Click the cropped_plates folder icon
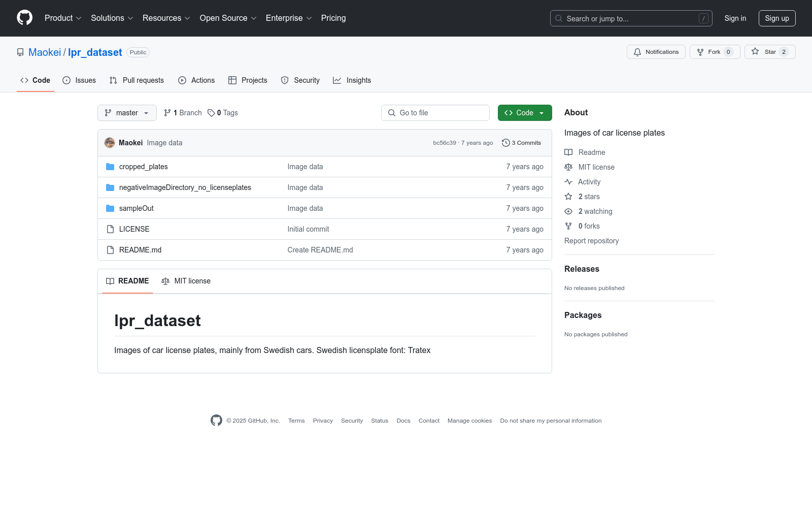The height and width of the screenshot is (508, 812). coord(110,167)
